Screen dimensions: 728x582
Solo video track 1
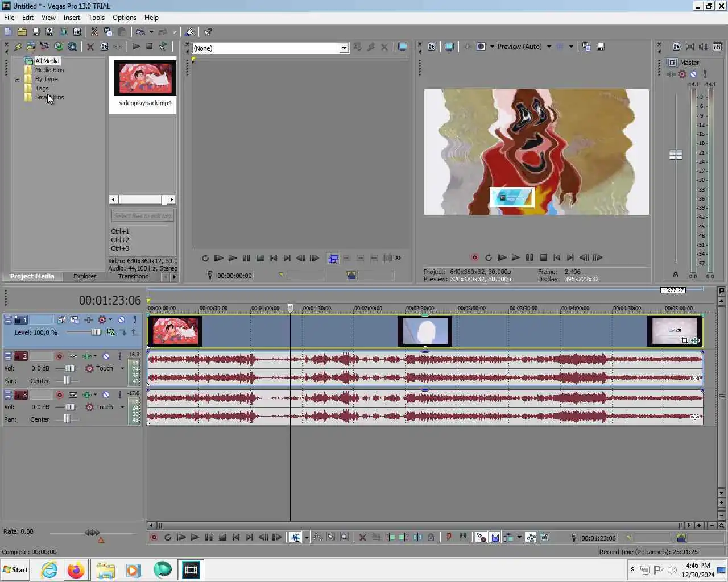(135, 320)
